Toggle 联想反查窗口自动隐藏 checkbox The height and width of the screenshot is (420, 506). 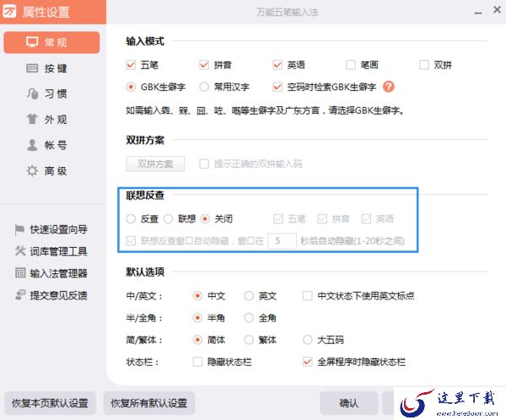click(x=131, y=240)
